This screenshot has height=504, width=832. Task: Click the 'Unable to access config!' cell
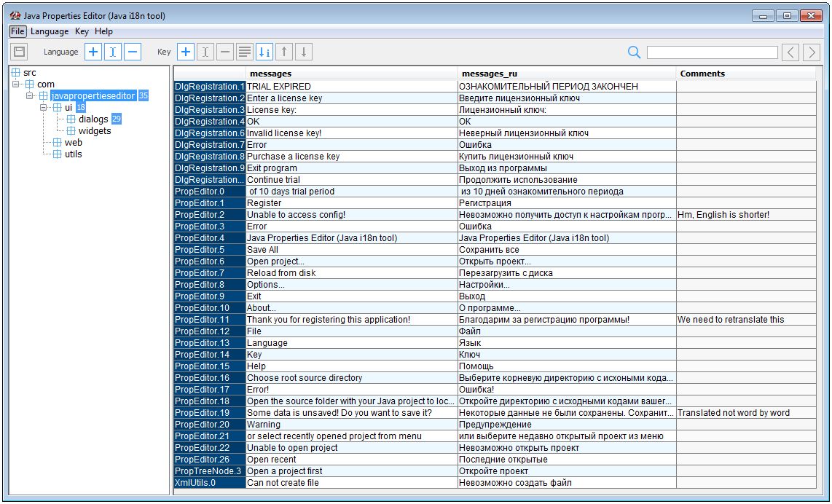click(352, 215)
